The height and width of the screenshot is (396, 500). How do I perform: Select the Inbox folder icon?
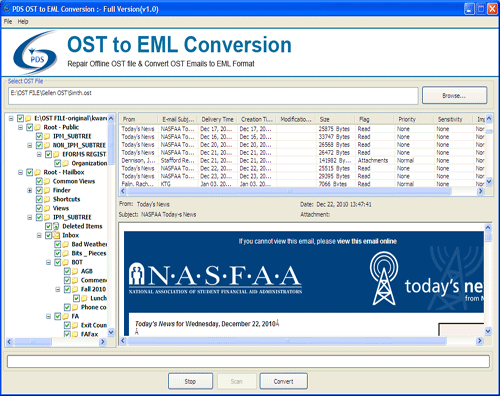[56, 235]
